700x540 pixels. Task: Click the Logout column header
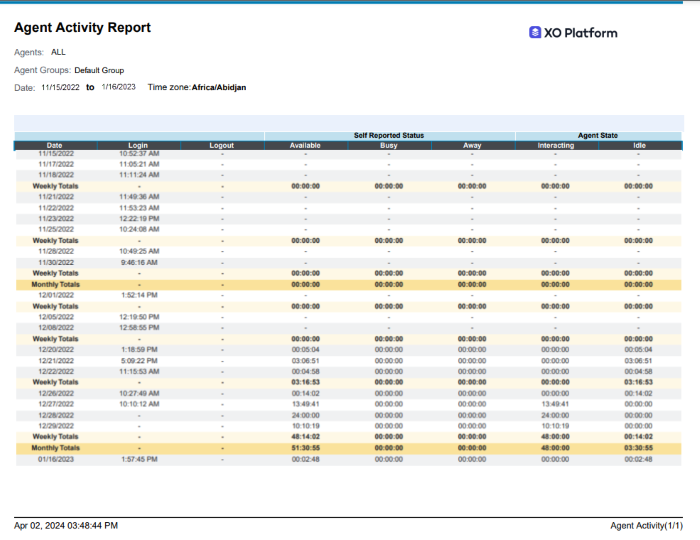[221, 146]
